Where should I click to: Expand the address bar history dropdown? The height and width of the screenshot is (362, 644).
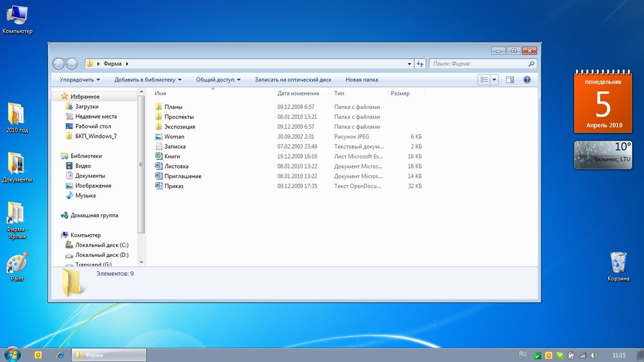click(x=409, y=64)
